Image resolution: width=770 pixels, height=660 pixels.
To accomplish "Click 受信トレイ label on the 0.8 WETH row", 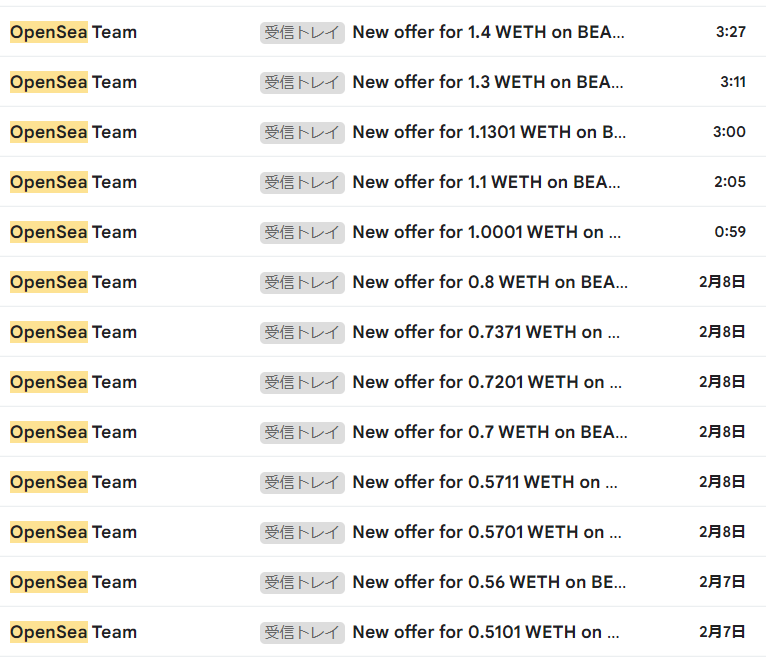I will point(302,283).
